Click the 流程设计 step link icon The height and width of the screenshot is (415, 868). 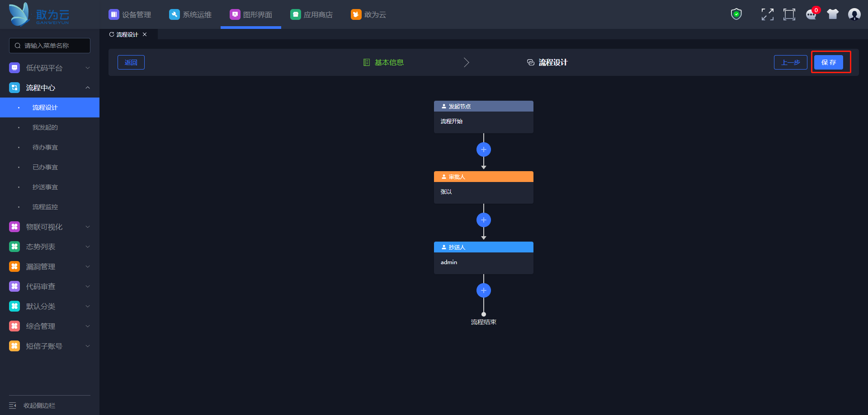pyautogui.click(x=531, y=62)
